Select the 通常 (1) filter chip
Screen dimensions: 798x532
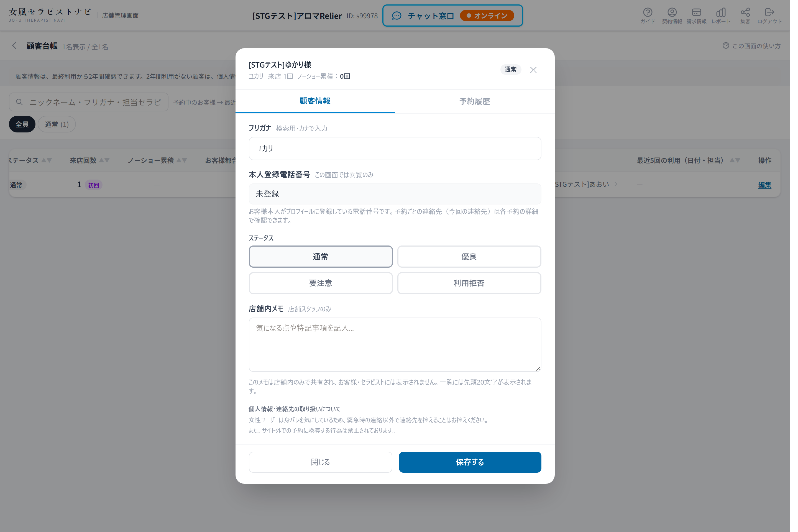[57, 124]
